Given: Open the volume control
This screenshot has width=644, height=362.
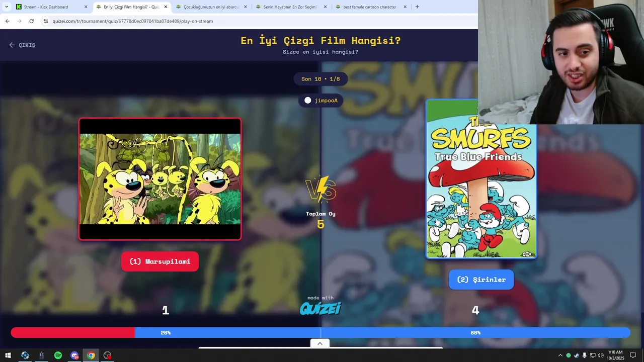Looking at the screenshot, I should click(600, 355).
